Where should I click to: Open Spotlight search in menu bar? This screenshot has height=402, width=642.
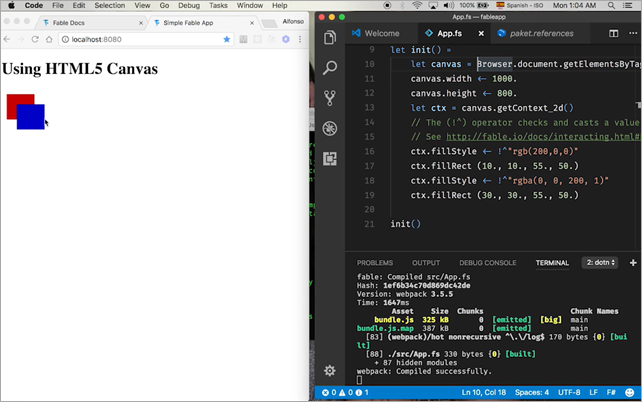pyautogui.click(x=611, y=5)
